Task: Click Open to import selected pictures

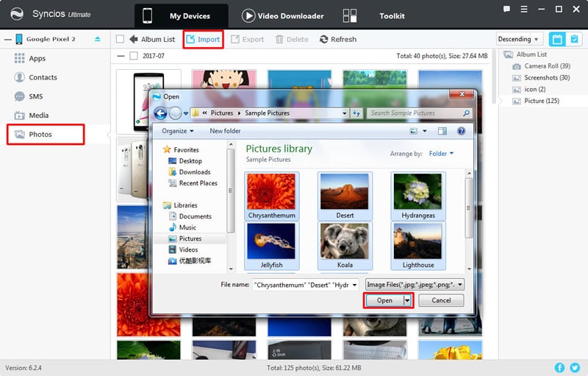Action: pyautogui.click(x=384, y=300)
